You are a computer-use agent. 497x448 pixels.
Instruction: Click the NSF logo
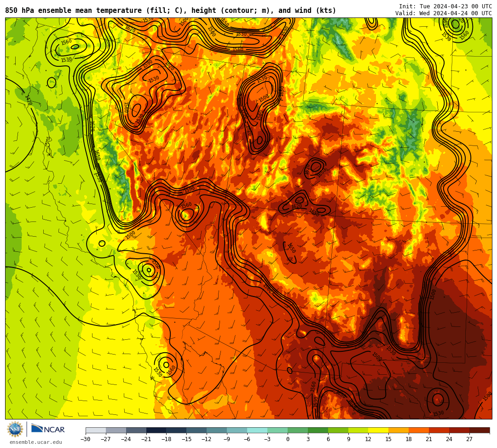tap(15, 429)
